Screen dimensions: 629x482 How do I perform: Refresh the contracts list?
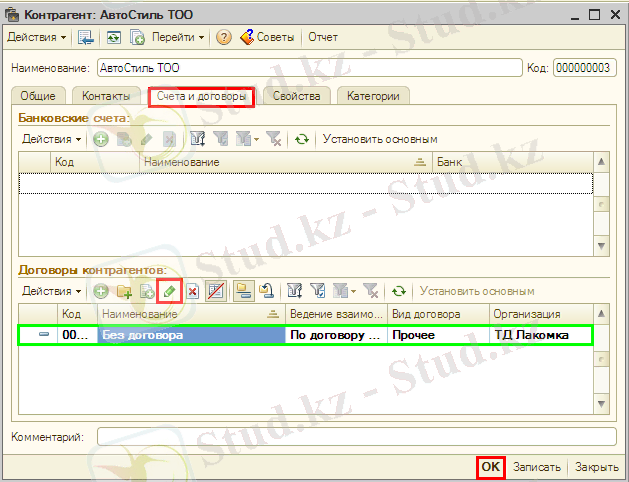[x=399, y=291]
